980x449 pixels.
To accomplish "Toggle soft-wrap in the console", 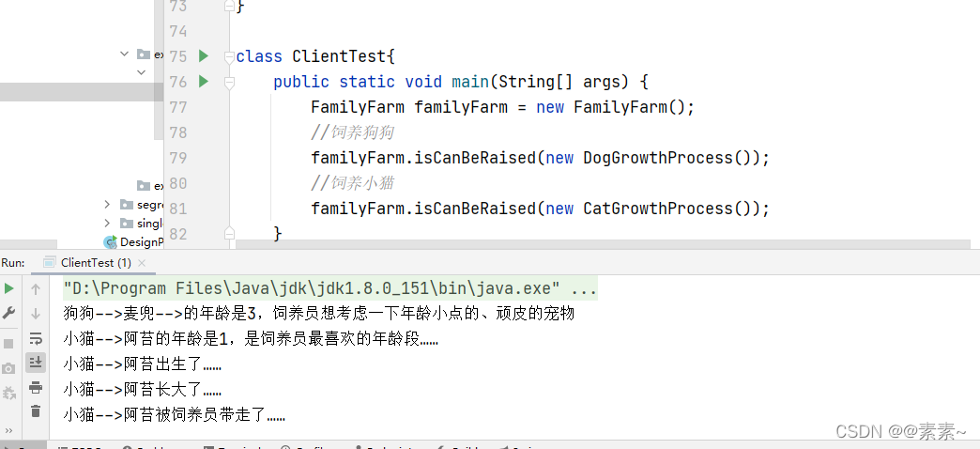I will tap(36, 338).
